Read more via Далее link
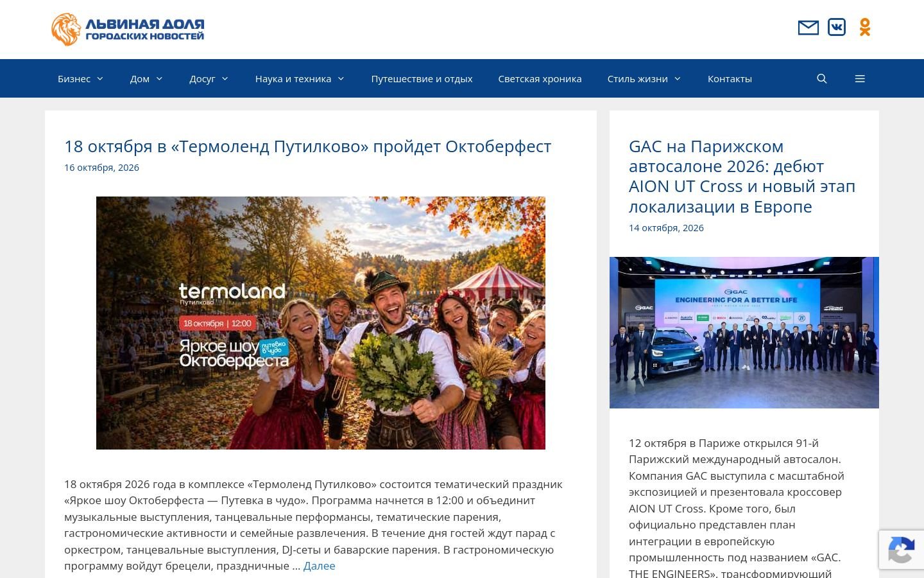This screenshot has width=924, height=578. 319,566
